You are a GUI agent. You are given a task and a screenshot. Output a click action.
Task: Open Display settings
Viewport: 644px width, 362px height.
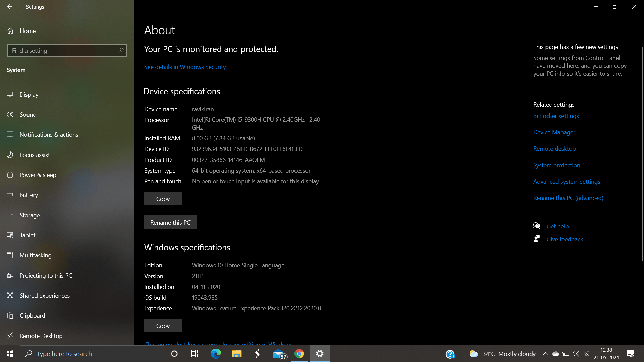[67, 94]
